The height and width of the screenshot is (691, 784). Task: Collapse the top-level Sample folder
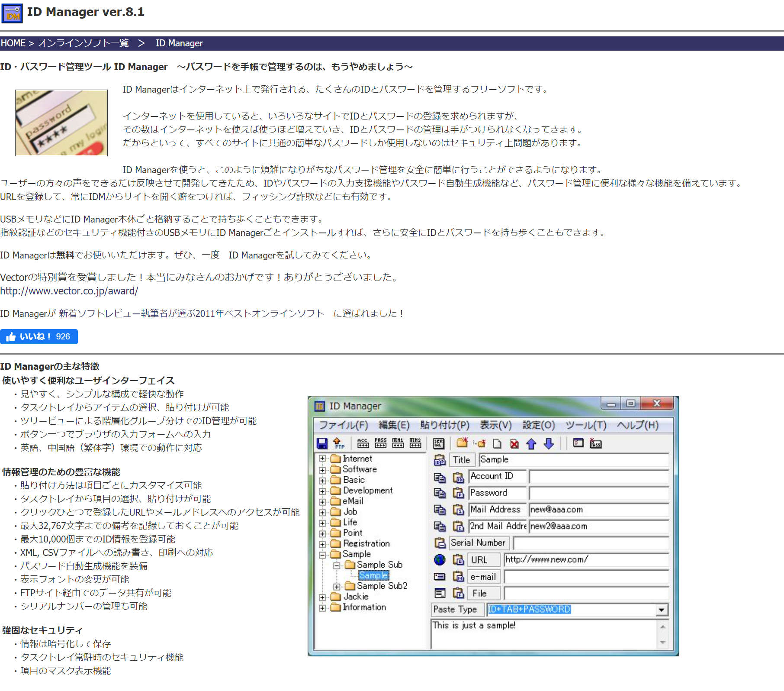tap(322, 555)
